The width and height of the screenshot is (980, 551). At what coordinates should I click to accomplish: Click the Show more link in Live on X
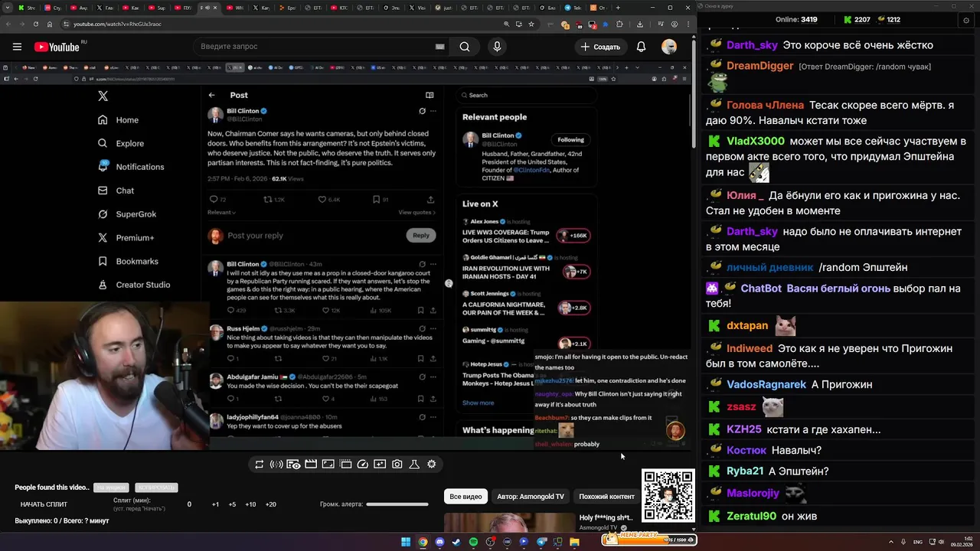478,403
